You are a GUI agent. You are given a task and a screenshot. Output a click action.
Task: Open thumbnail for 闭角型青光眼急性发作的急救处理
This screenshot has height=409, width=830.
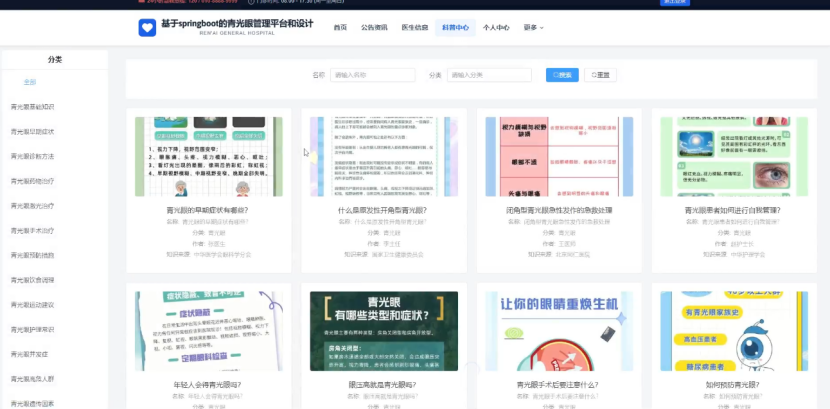(x=559, y=157)
